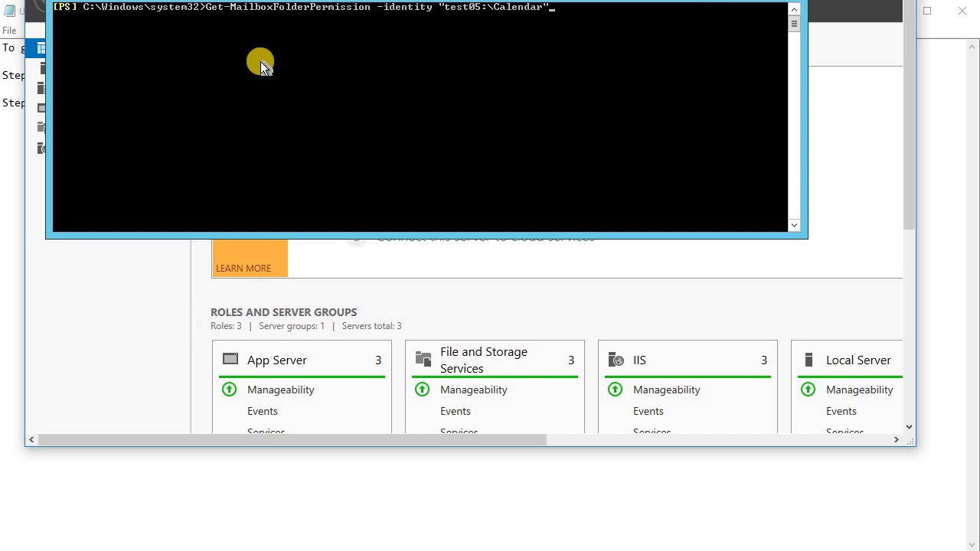Open IIS Manageability
The width and height of the screenshot is (980, 551).
click(666, 390)
